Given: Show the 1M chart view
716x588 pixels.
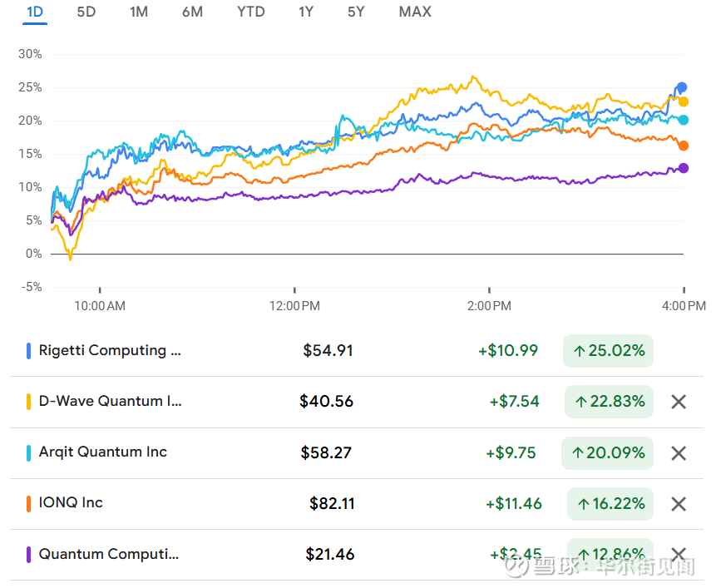Looking at the screenshot, I should pyautogui.click(x=139, y=12).
